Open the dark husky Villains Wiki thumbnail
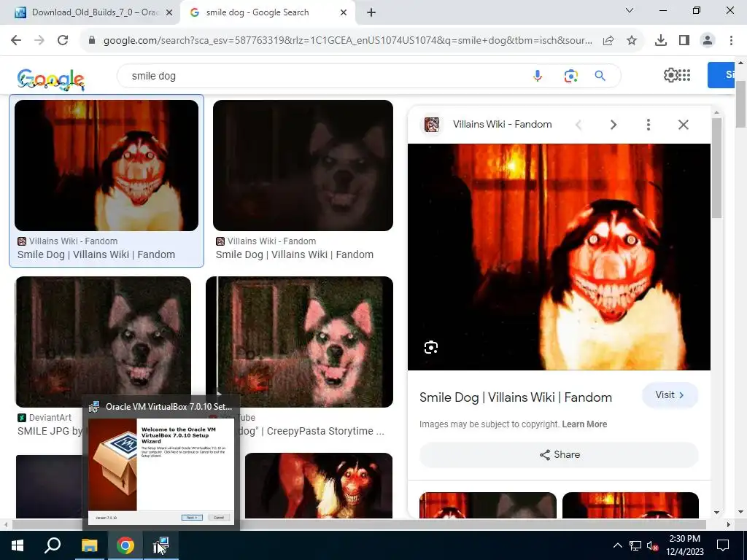 (x=303, y=166)
